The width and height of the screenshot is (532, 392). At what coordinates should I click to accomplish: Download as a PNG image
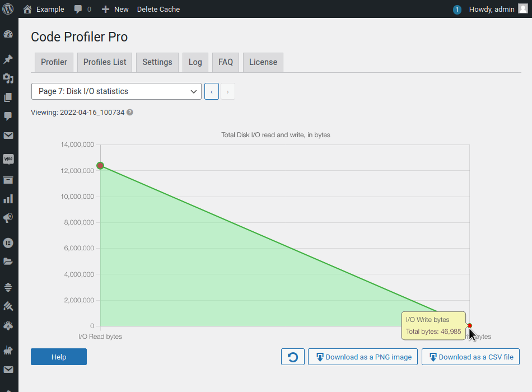point(363,357)
